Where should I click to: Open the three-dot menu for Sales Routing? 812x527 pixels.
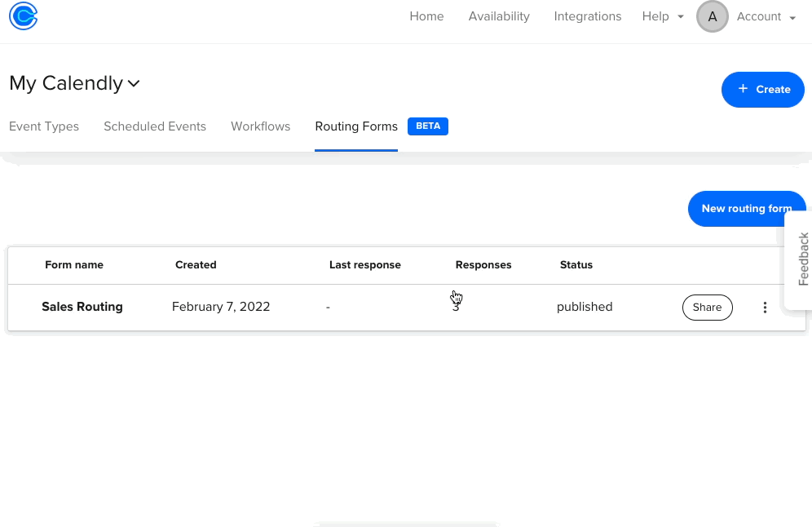click(765, 308)
